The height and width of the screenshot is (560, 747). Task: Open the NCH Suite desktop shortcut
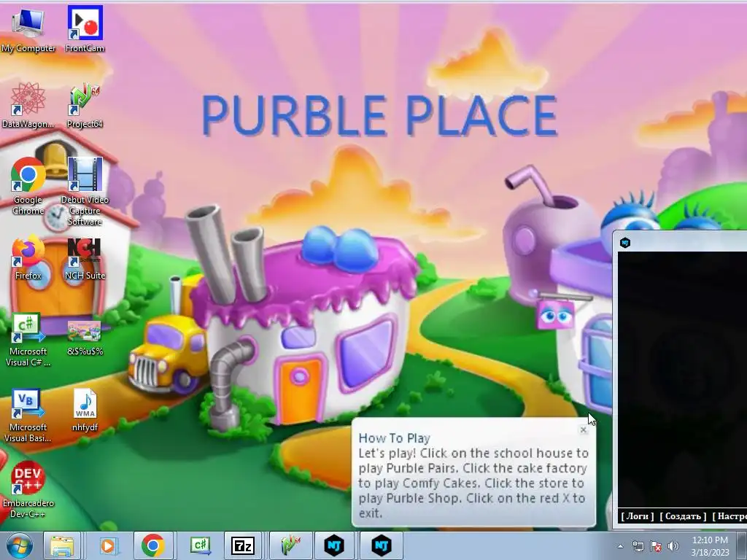85,257
